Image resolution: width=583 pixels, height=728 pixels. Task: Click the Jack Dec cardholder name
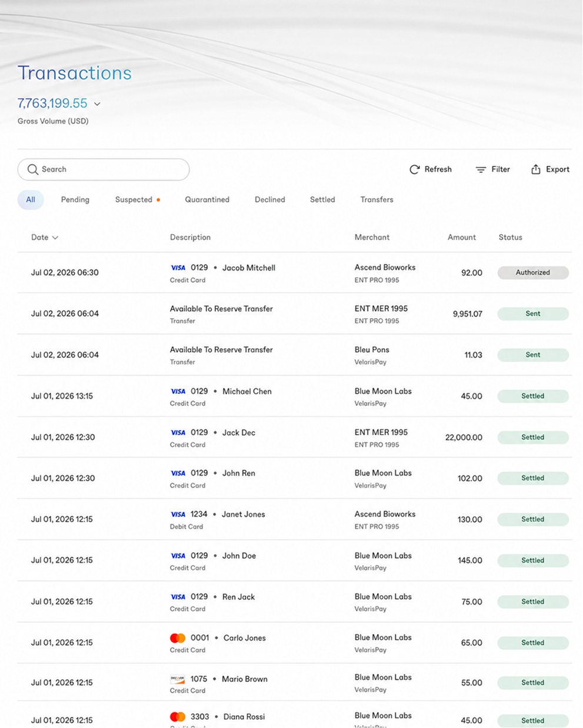point(239,432)
